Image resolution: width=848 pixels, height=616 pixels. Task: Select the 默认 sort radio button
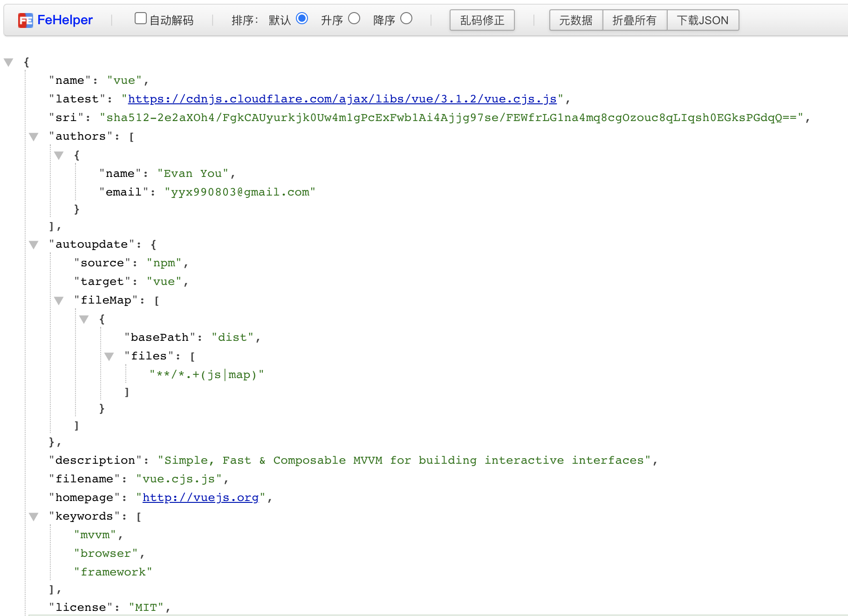pyautogui.click(x=302, y=19)
